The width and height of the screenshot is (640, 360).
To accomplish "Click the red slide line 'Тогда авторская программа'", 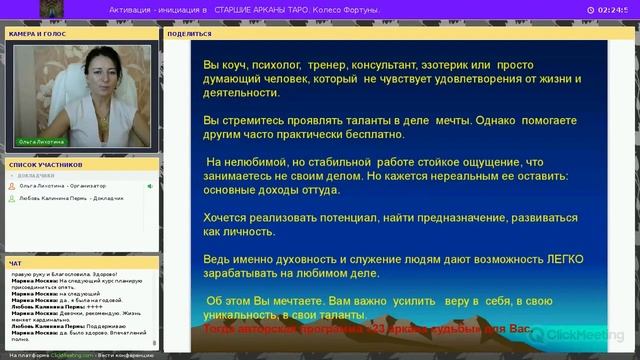I will 368,329.
